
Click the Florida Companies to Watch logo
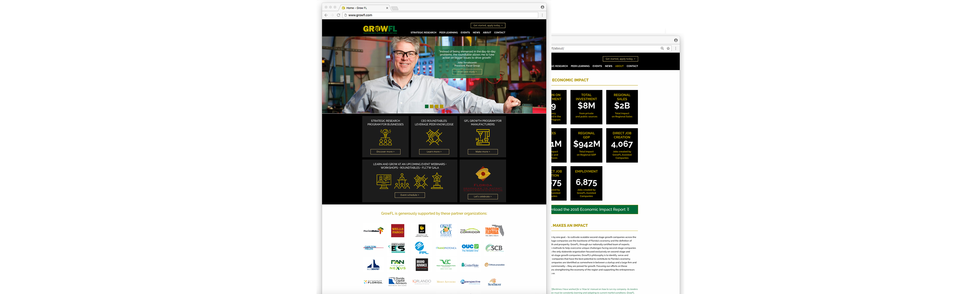(x=483, y=179)
